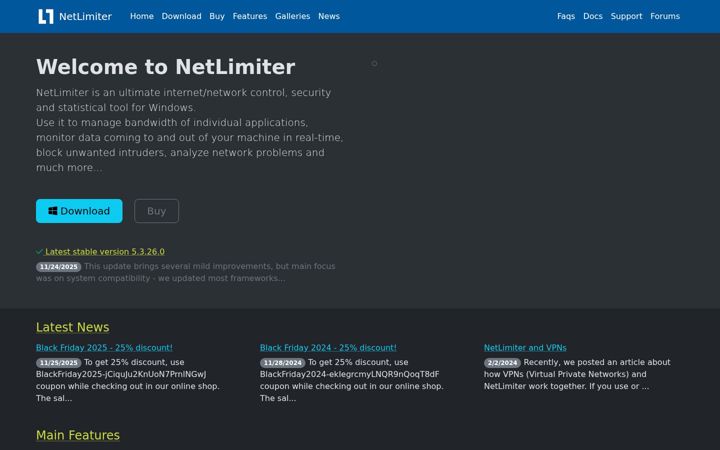
Task: Click the 11/24/2025 date badge
Action: click(58, 267)
